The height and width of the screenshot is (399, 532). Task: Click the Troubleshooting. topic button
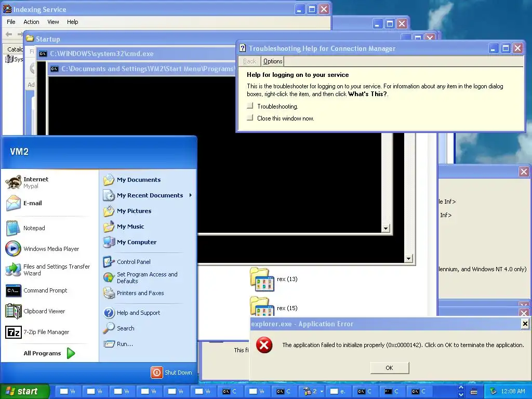pyautogui.click(x=250, y=106)
